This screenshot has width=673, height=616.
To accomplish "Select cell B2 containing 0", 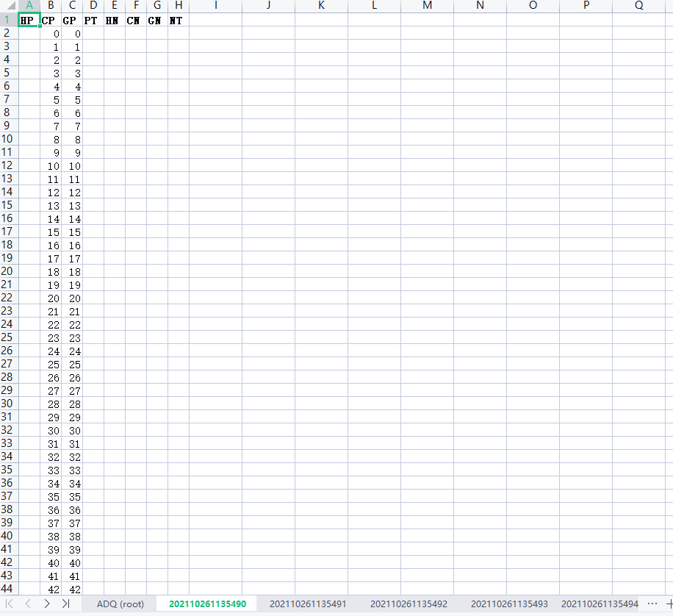I will click(51, 34).
